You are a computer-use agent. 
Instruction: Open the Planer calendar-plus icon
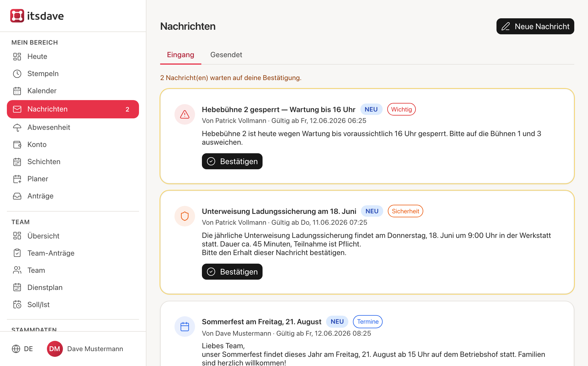[17, 179]
